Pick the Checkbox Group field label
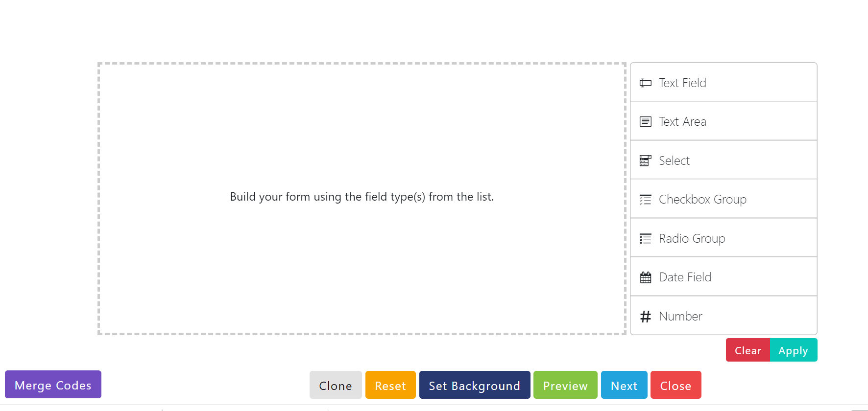 tap(702, 199)
